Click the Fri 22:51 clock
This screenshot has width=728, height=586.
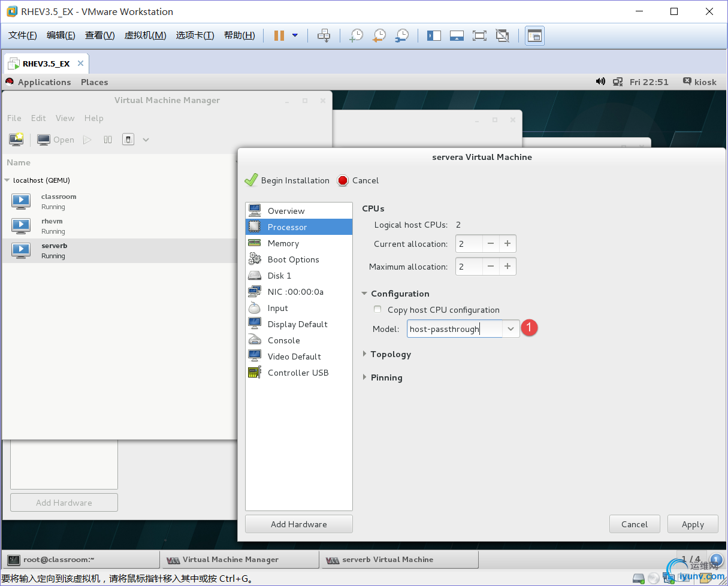pos(649,82)
